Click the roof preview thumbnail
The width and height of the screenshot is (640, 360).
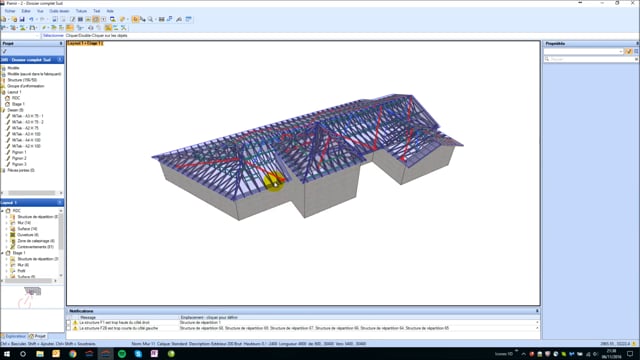pyautogui.click(x=32, y=291)
